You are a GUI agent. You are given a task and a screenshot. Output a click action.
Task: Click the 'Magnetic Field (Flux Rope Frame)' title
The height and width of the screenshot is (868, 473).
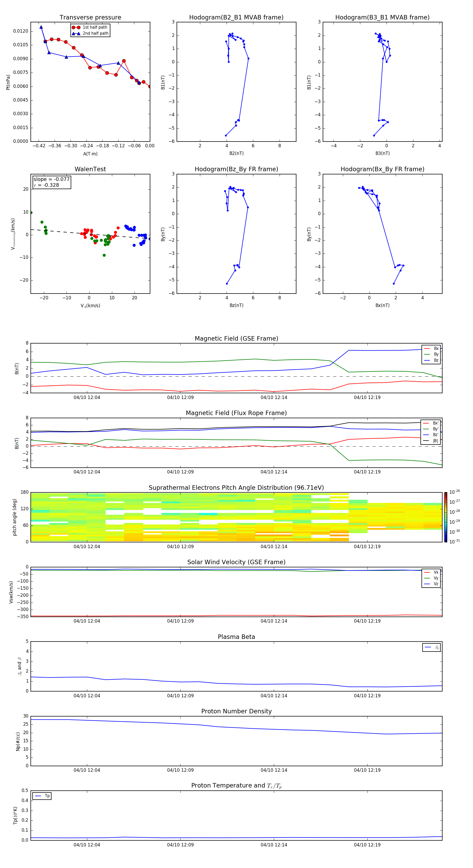[236, 413]
